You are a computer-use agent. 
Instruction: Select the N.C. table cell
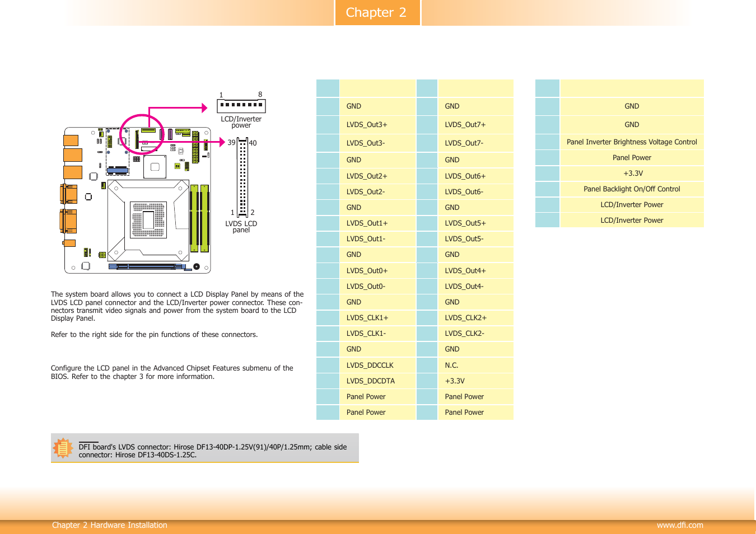click(476, 366)
